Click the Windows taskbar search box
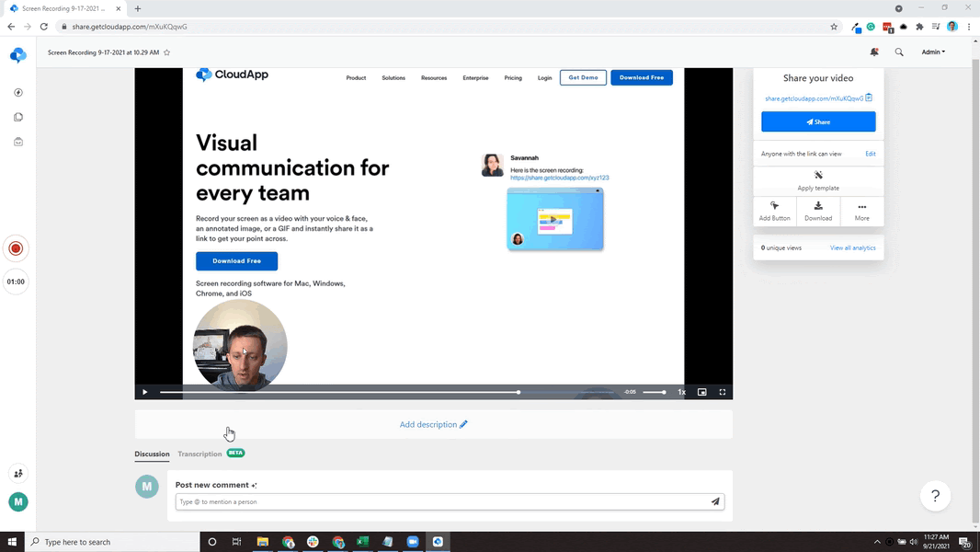The height and width of the screenshot is (552, 980). pyautogui.click(x=112, y=542)
